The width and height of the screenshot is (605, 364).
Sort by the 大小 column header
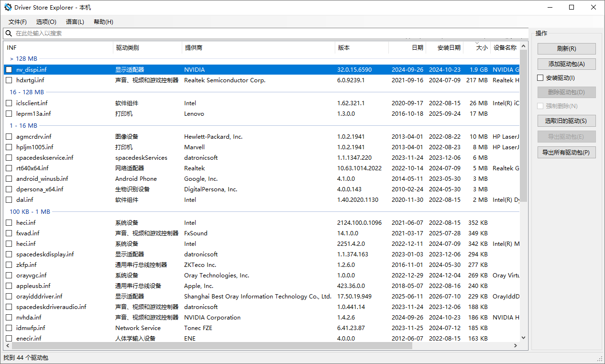coord(478,48)
